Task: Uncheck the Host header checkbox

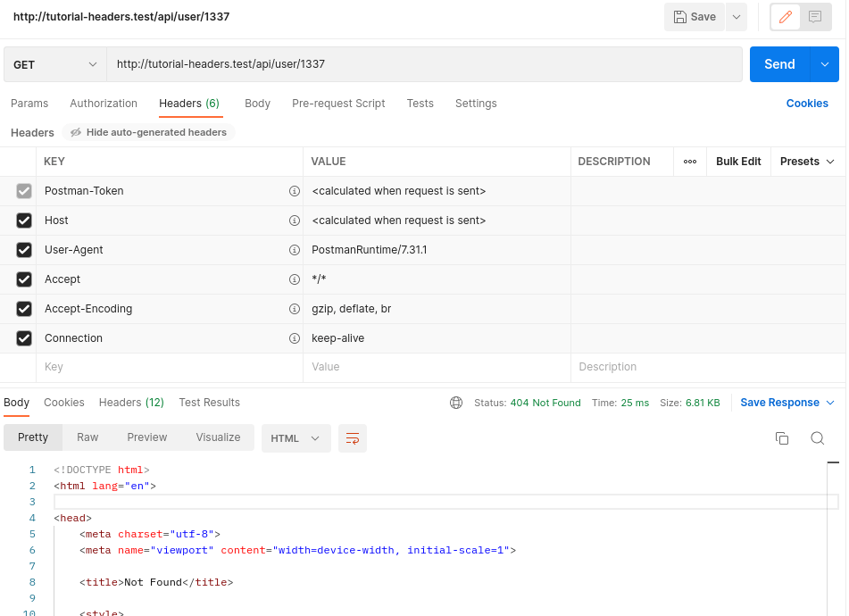Action: (23, 221)
